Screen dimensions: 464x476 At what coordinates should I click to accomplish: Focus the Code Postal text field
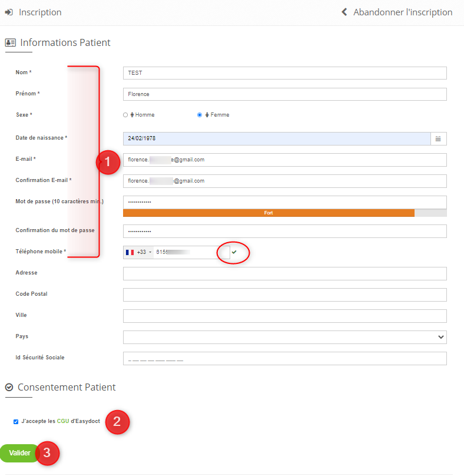[x=284, y=295]
